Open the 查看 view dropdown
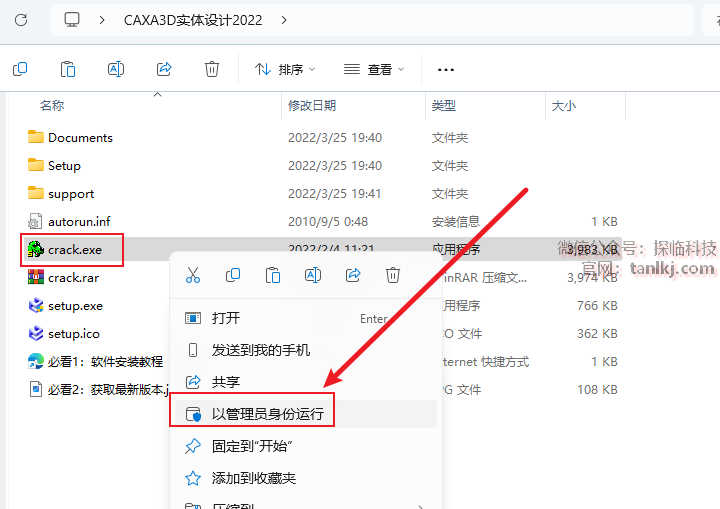 [x=374, y=69]
